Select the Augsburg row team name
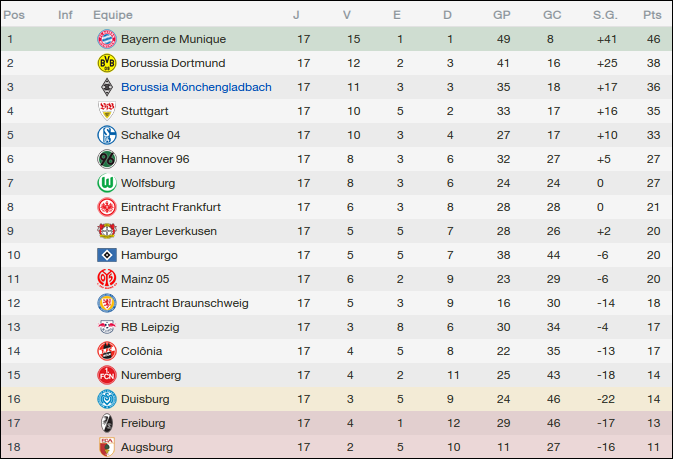 147,447
